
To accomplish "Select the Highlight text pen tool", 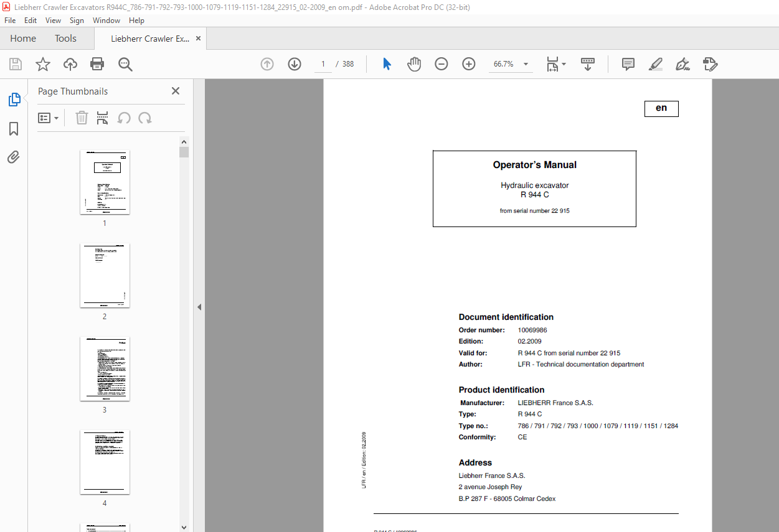I will tap(655, 64).
